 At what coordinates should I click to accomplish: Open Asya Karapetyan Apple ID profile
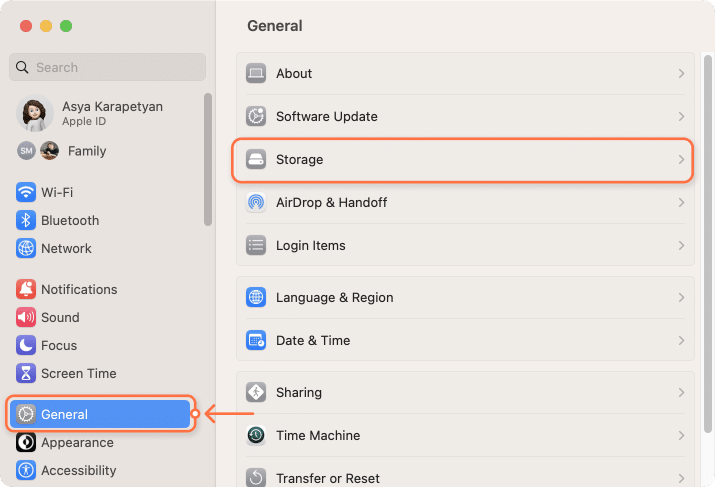coord(90,113)
